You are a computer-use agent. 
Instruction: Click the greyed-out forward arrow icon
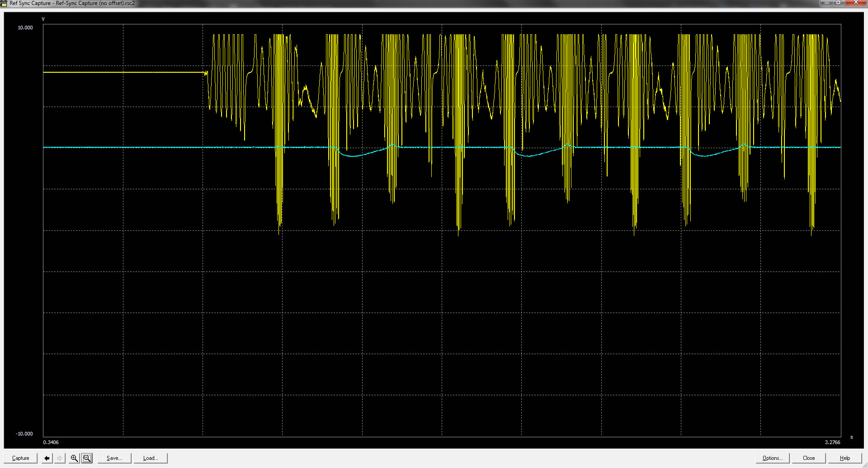tap(60, 458)
